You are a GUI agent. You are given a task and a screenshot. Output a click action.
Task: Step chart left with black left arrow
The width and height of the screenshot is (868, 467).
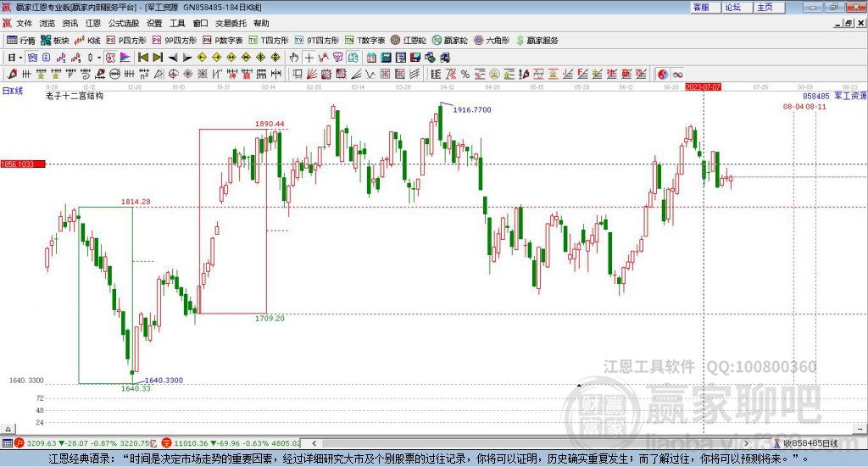(173, 58)
